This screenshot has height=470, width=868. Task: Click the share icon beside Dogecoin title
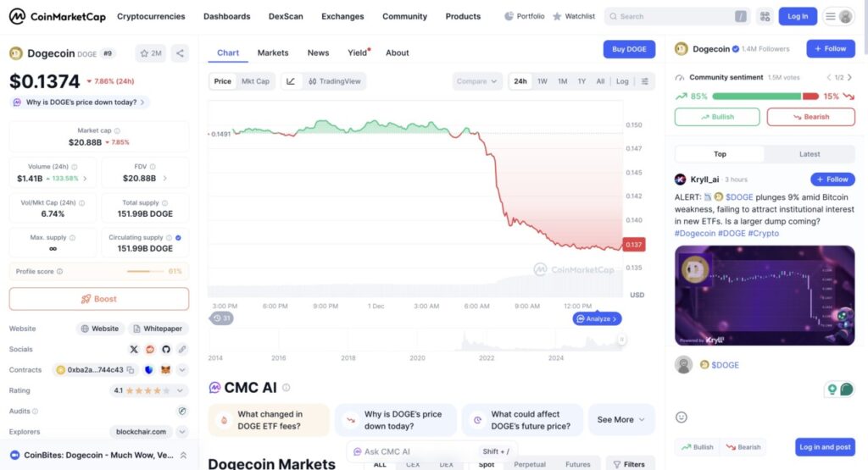(x=180, y=53)
